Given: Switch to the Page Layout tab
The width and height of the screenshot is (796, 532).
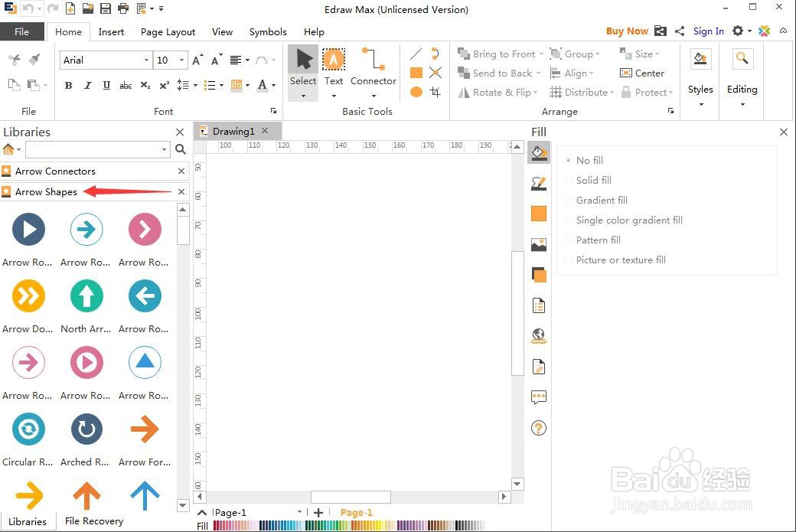Looking at the screenshot, I should [x=168, y=32].
